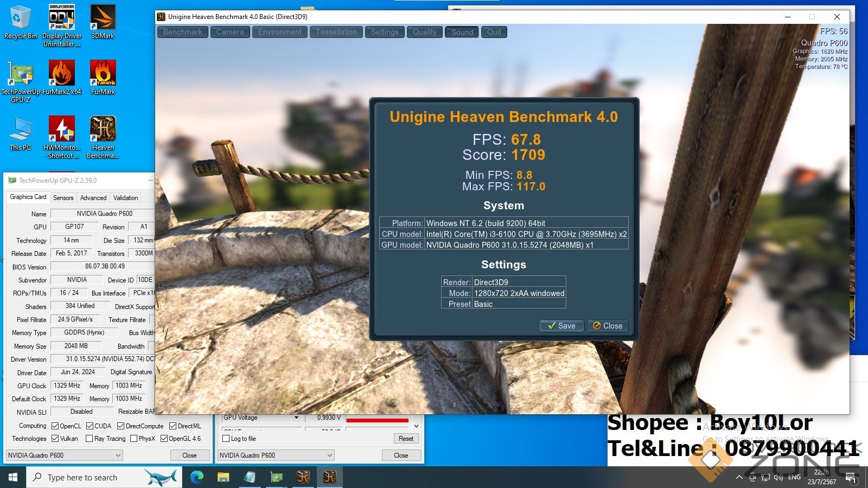
Task: Click Close in the GPU-Z Graphics Card window
Action: [189, 455]
